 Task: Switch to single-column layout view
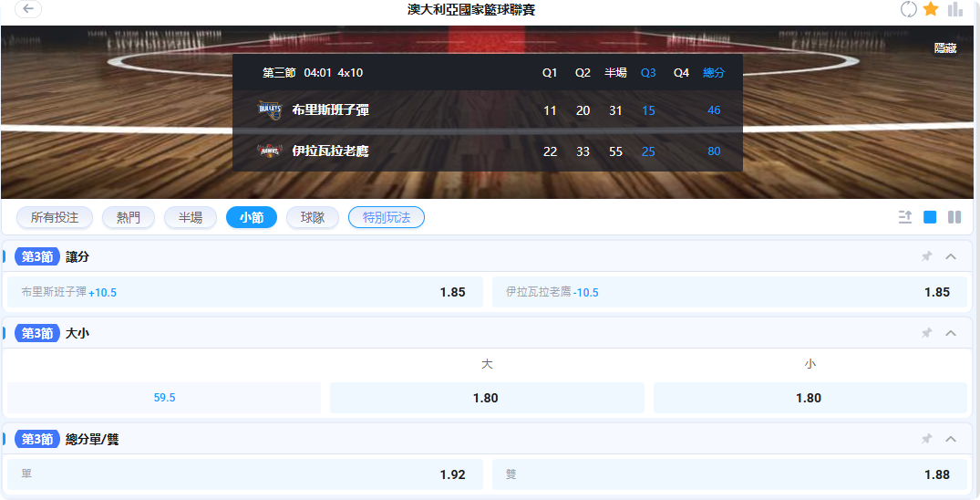[x=930, y=217]
